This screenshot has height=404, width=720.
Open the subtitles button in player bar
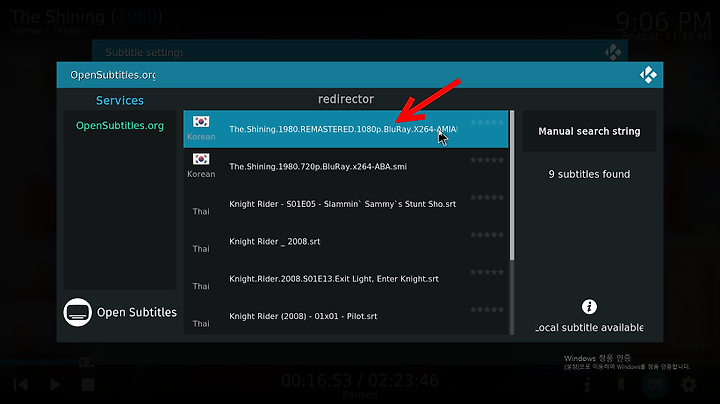[x=655, y=385]
